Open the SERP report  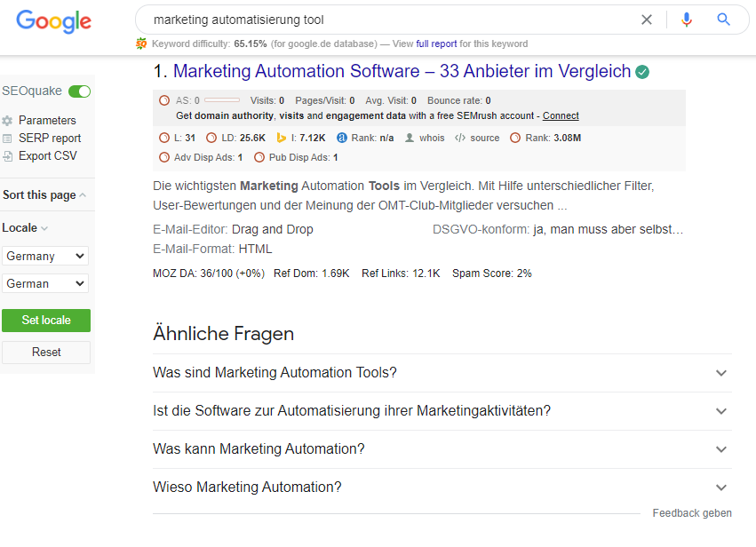pyautogui.click(x=49, y=138)
